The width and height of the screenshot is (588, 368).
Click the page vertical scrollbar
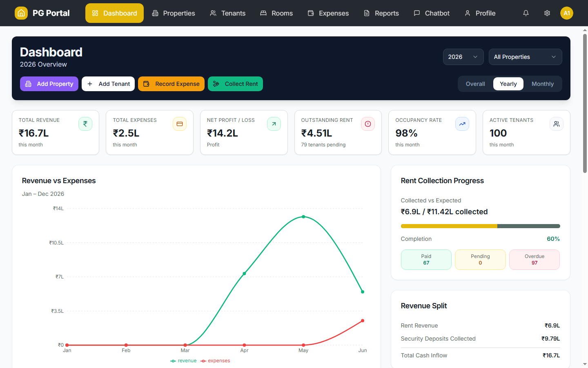coord(585,103)
